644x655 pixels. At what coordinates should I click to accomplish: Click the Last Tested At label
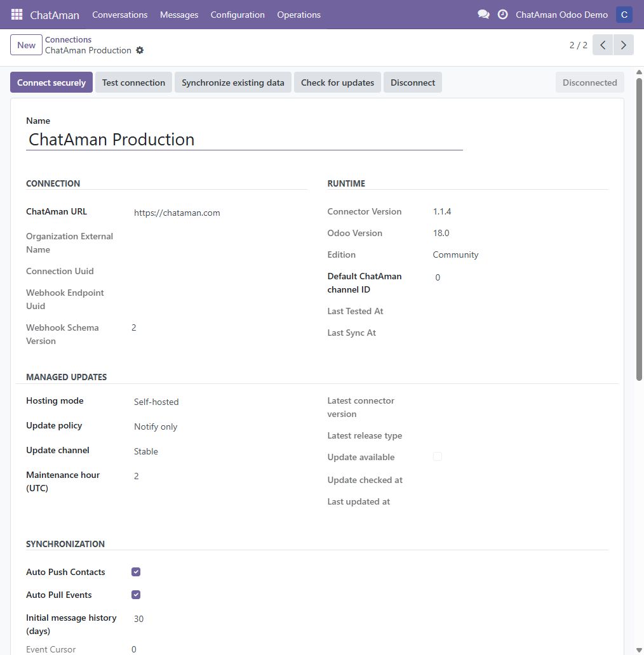355,311
